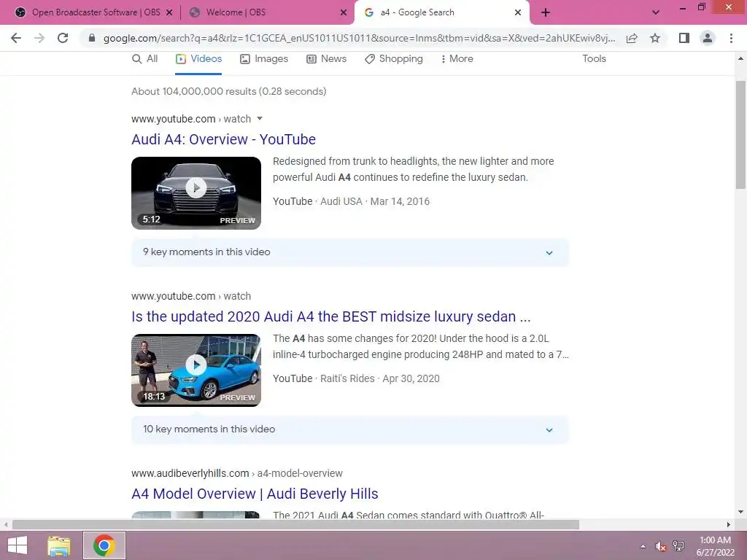
Task: Click the address bar URL field
Action: [x=359, y=38]
